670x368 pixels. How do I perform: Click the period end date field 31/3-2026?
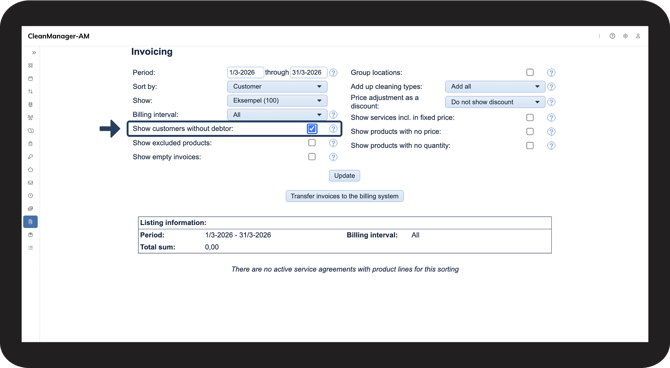[309, 73]
